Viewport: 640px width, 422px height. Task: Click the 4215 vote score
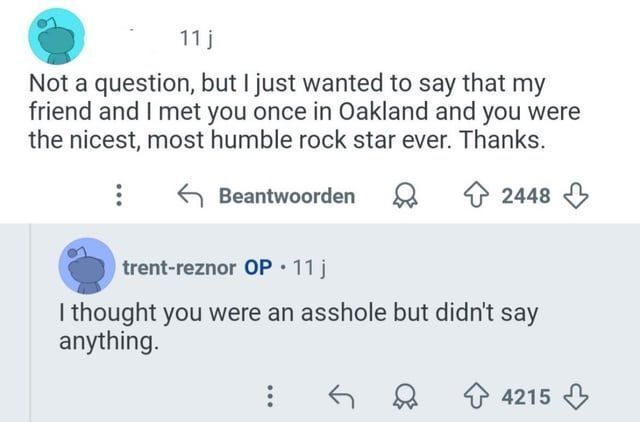pos(526,397)
